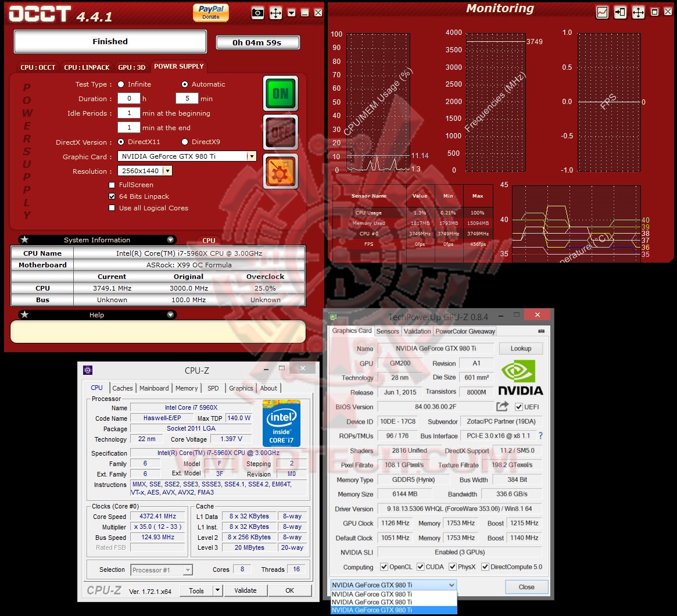
Task: Switch to the CPU : OCCT tab
Action: 38,67
